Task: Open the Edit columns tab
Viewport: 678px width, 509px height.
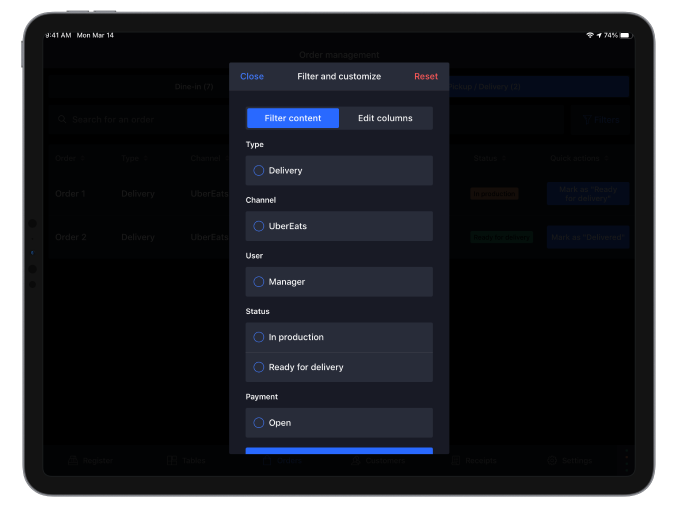Action: 385,118
